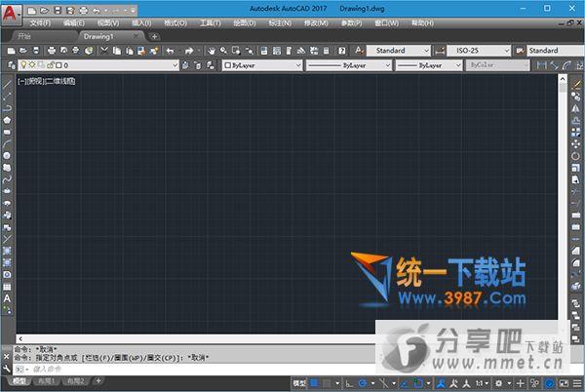Open the 帮助(H) menu

pyautogui.click(x=422, y=23)
